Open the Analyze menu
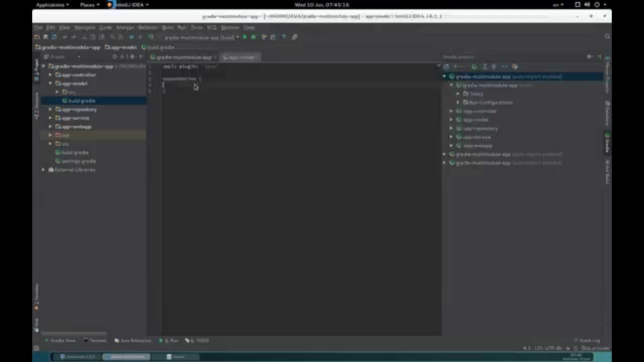The height and width of the screenshot is (362, 644). click(x=125, y=28)
